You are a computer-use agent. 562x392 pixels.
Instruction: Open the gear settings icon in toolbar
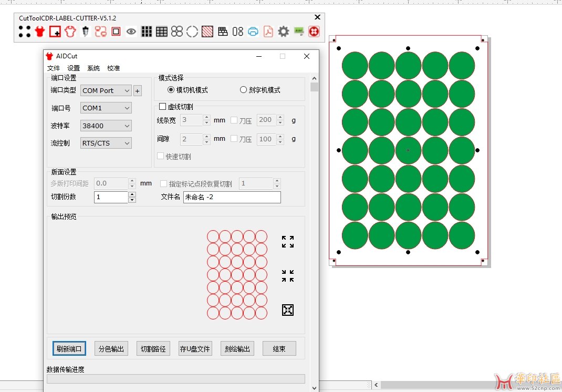click(284, 32)
